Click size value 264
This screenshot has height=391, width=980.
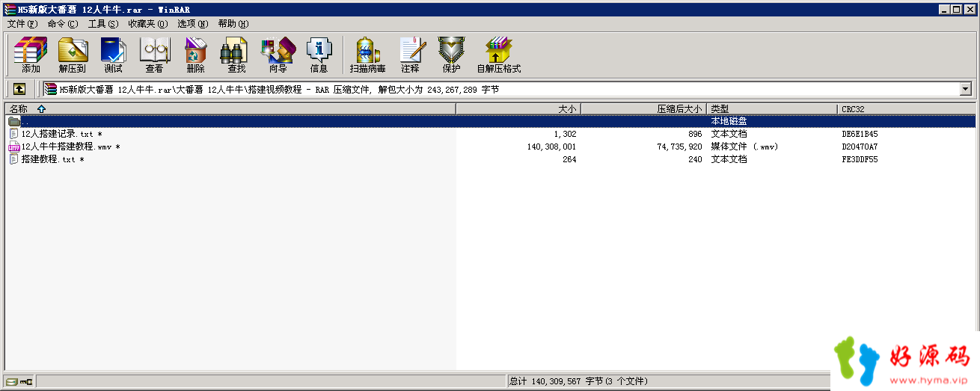tap(569, 159)
